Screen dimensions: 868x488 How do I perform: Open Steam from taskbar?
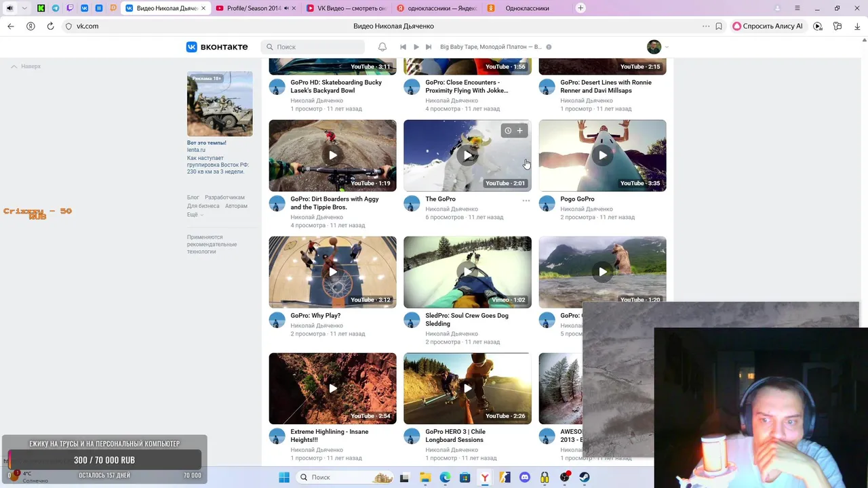tap(585, 477)
